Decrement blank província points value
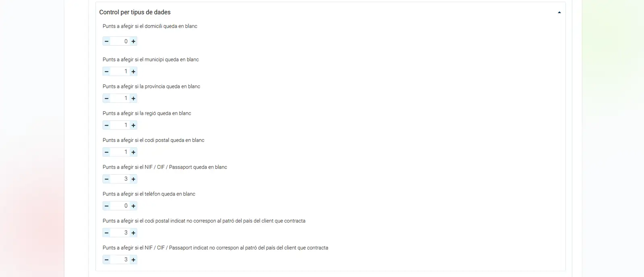Image resolution: width=644 pixels, height=277 pixels. point(107,98)
